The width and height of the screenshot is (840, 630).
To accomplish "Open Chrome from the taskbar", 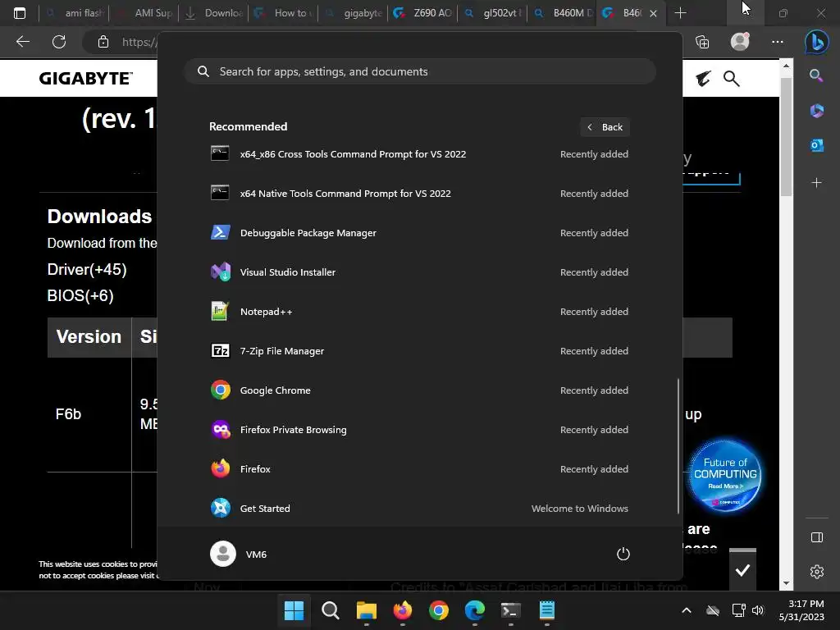I will [x=439, y=610].
